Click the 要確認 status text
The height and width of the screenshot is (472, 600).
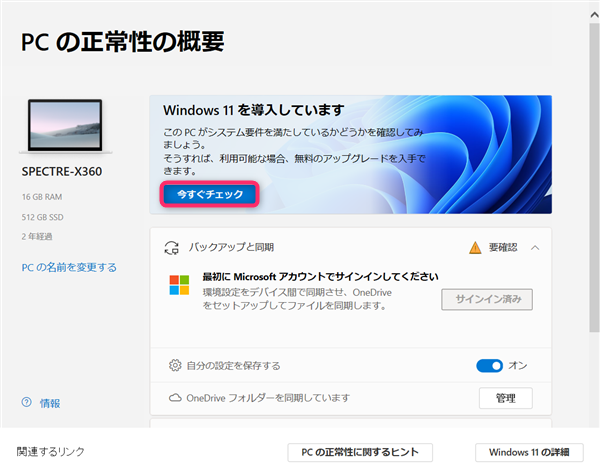[x=503, y=247]
